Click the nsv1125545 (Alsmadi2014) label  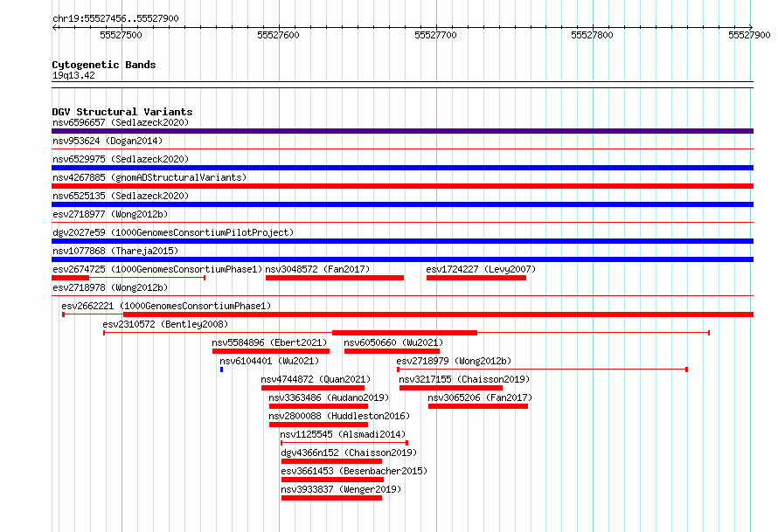(343, 434)
